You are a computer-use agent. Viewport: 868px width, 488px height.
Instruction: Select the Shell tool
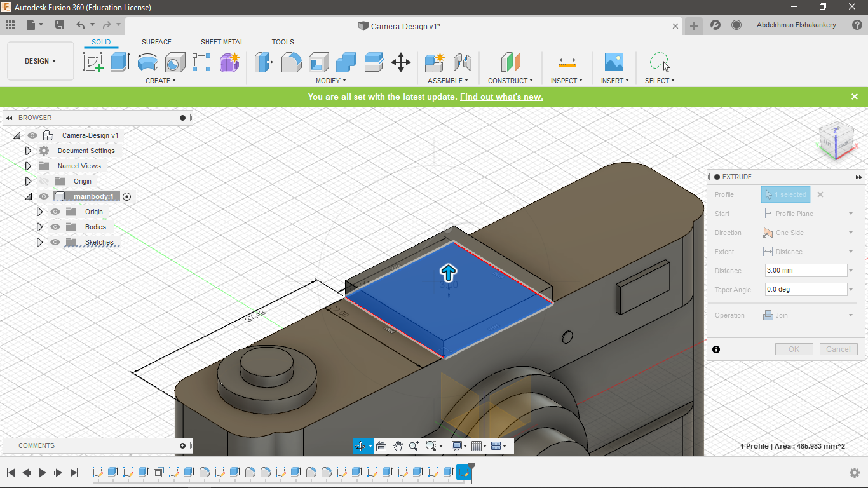pos(319,62)
